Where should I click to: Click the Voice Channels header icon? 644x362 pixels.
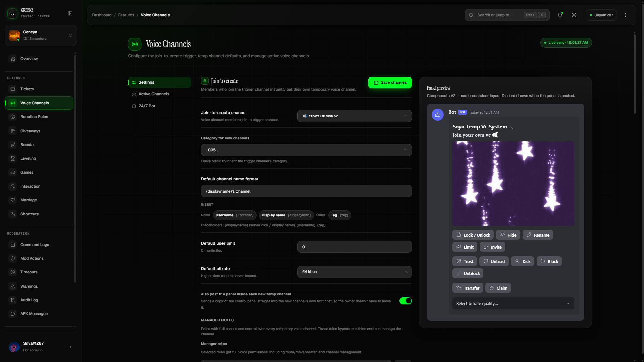coord(135,44)
